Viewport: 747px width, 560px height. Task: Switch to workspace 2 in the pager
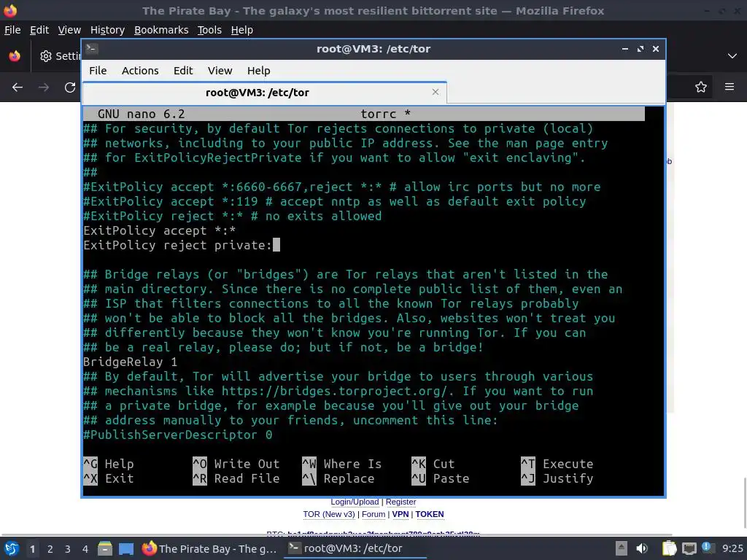[50, 549]
